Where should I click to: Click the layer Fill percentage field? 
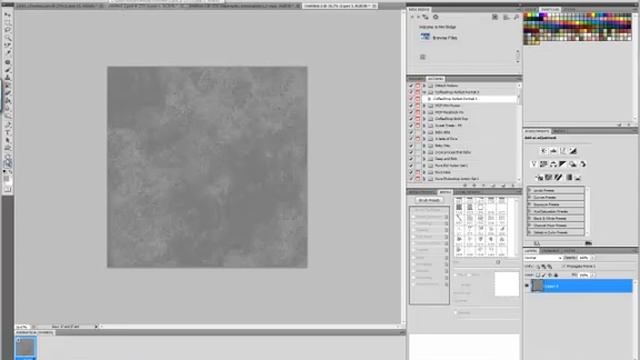coord(584,275)
